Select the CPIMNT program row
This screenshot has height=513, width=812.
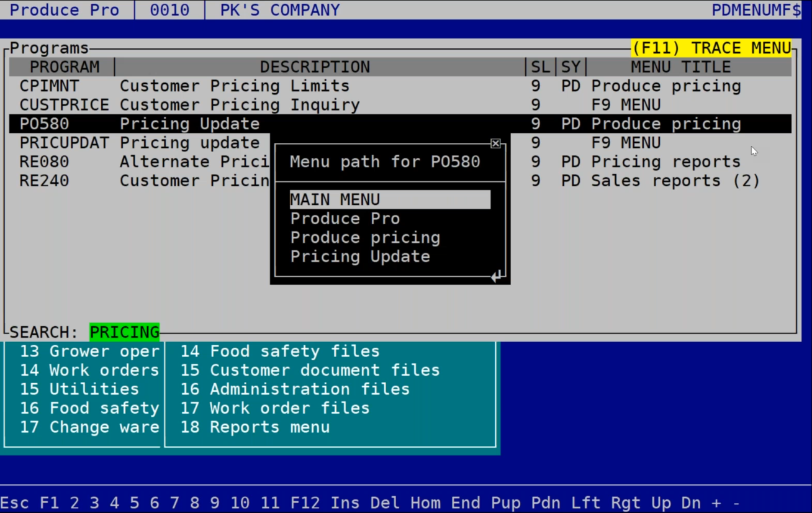coord(400,86)
